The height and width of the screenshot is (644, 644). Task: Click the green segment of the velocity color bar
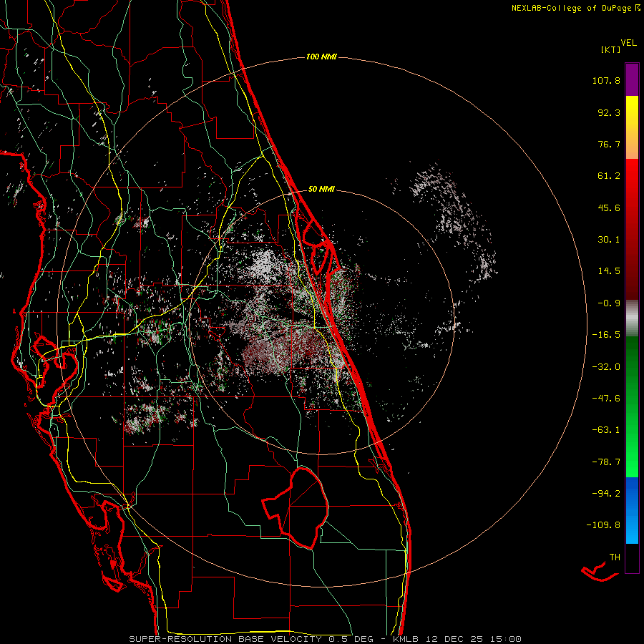pyautogui.click(x=632, y=406)
